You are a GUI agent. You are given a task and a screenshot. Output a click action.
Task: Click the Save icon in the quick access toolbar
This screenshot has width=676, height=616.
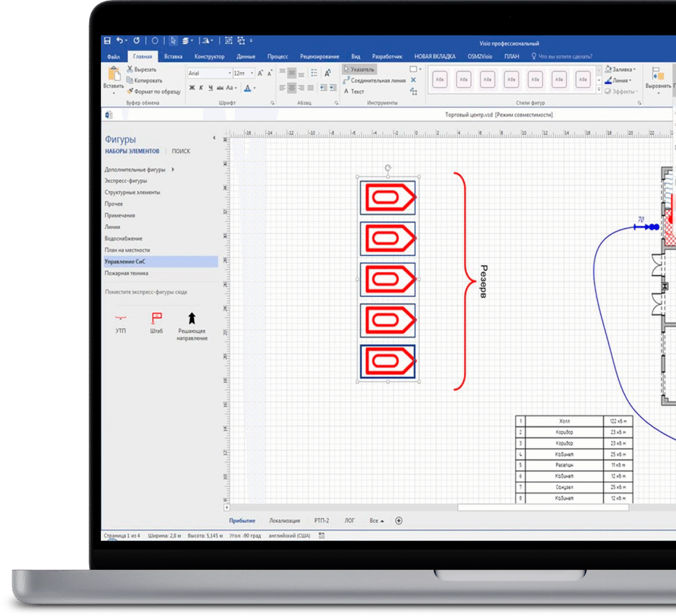pos(108,40)
